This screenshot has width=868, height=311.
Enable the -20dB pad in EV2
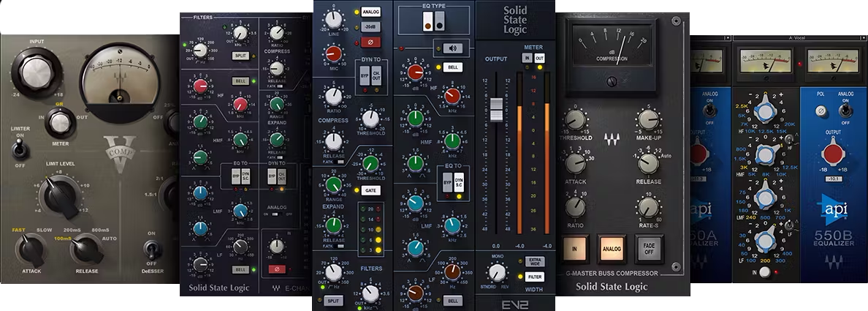(371, 26)
